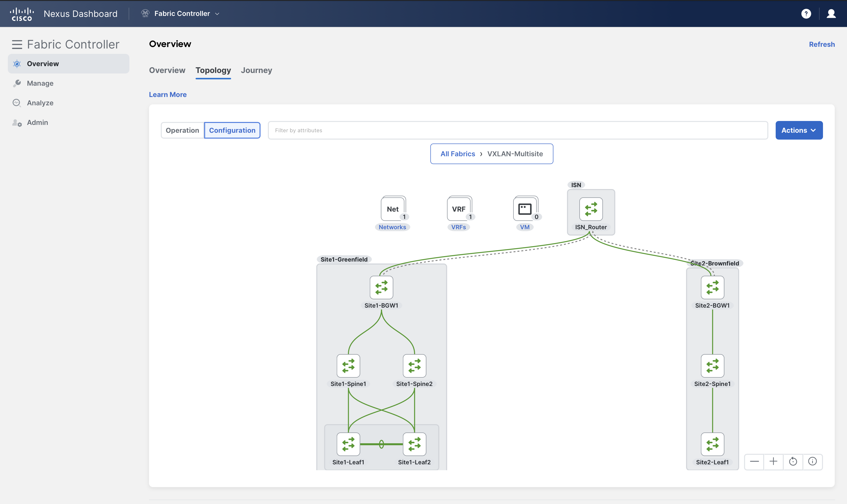Select the Site1-Spine2 switch node
The image size is (847, 504).
point(414,366)
